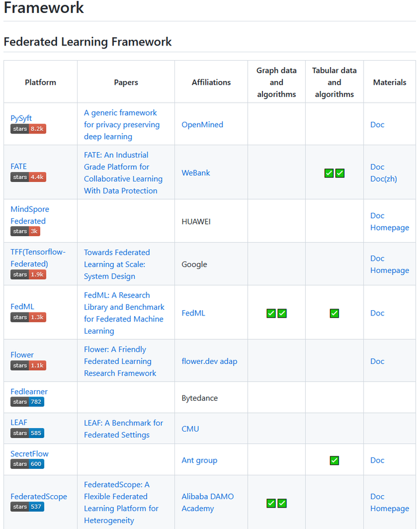Open the OpenMined affiliation link
This screenshot has height=529, width=420.
202,125
